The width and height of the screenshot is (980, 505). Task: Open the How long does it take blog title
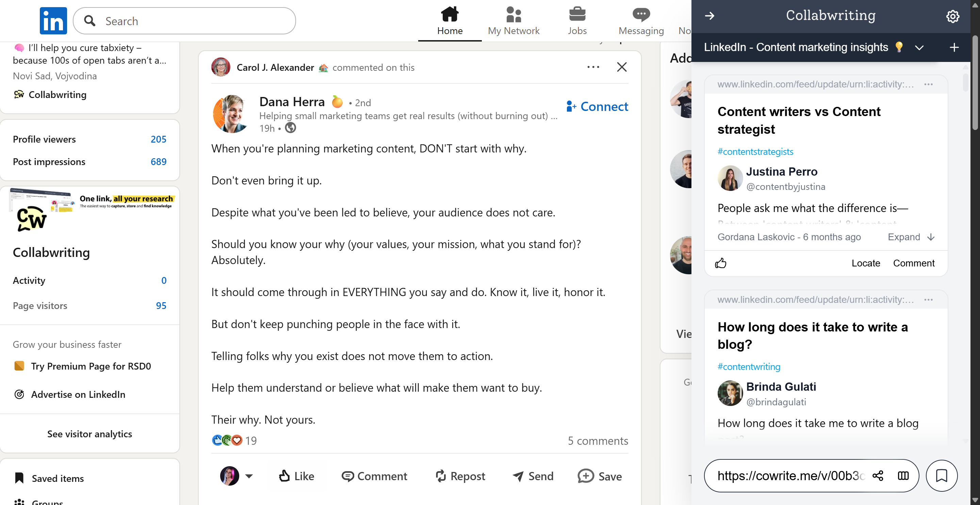[x=813, y=336]
